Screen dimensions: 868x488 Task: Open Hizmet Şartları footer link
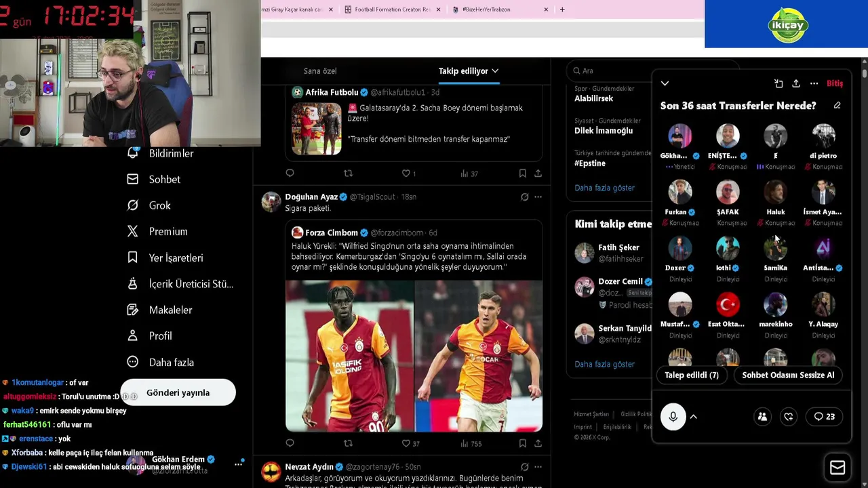click(591, 414)
